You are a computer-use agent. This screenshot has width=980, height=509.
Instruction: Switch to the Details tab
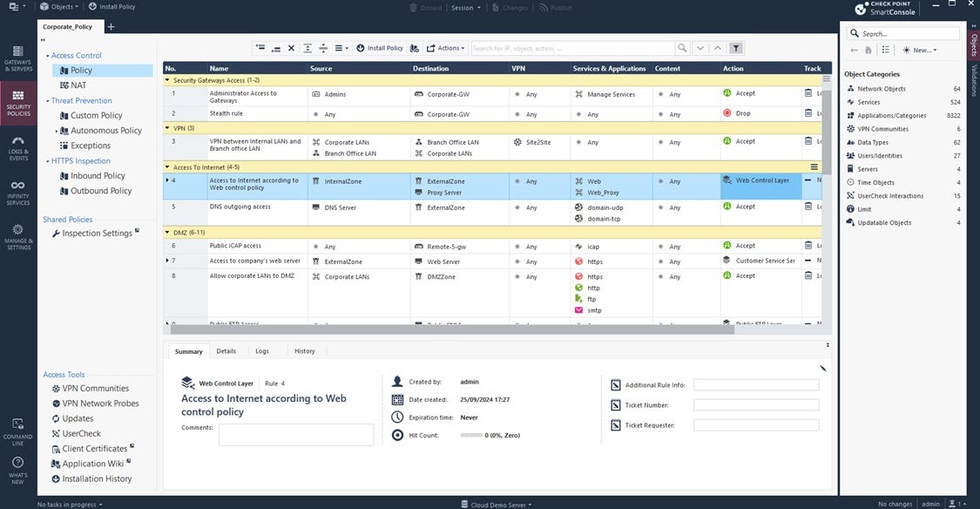[x=226, y=351]
